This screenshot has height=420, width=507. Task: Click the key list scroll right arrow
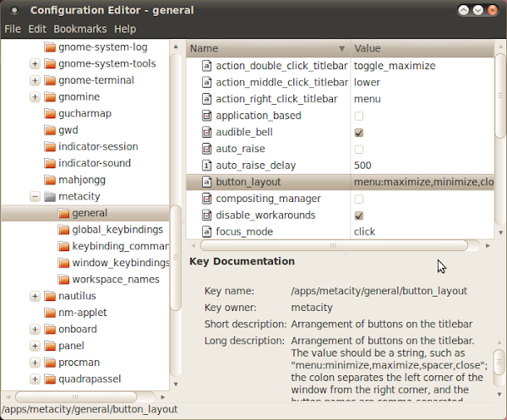pyautogui.click(x=488, y=246)
